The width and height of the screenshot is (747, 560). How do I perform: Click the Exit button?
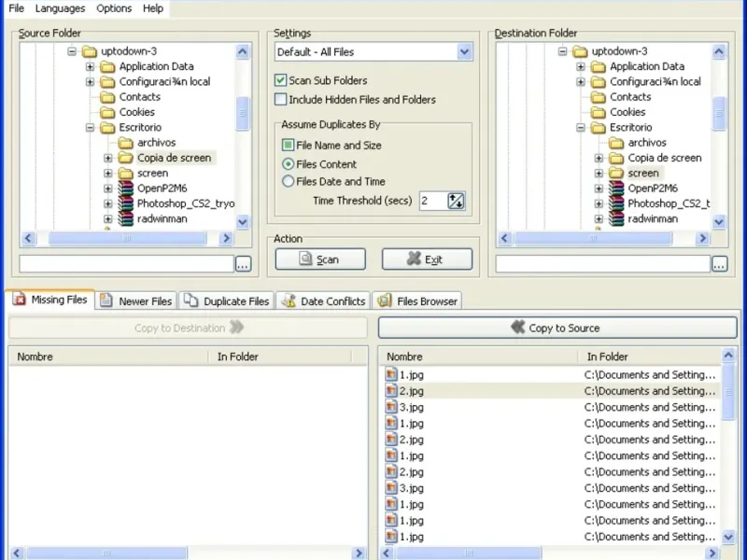pyautogui.click(x=427, y=259)
